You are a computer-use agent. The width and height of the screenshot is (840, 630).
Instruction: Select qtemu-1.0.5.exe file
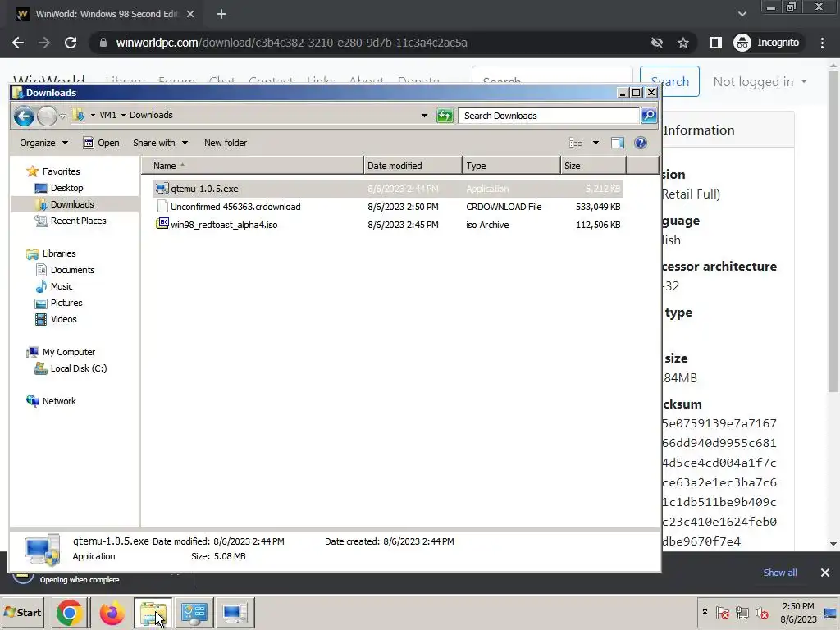pos(387,189)
